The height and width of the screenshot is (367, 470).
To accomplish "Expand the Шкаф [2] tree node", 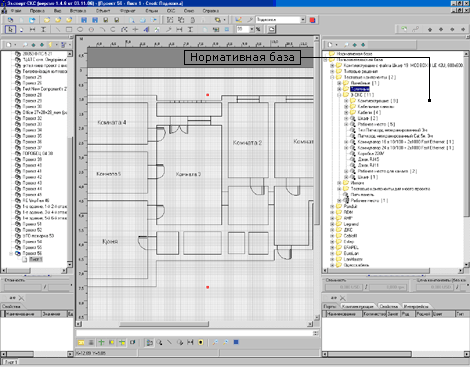I will pyautogui.click(x=346, y=118).
